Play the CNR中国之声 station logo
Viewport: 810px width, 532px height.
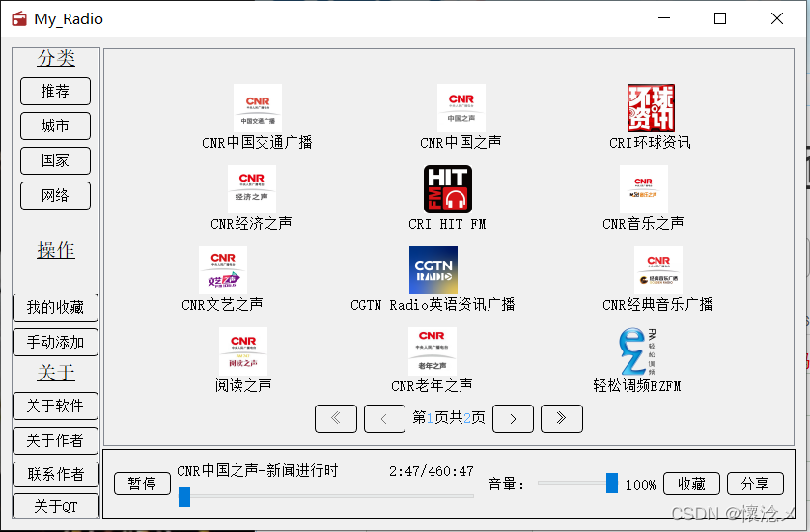[461, 108]
